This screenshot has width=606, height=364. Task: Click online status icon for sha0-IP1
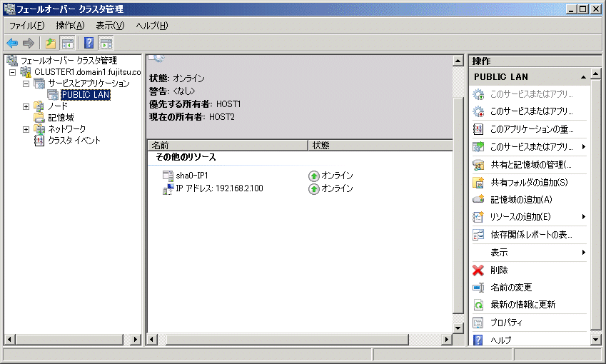click(314, 176)
